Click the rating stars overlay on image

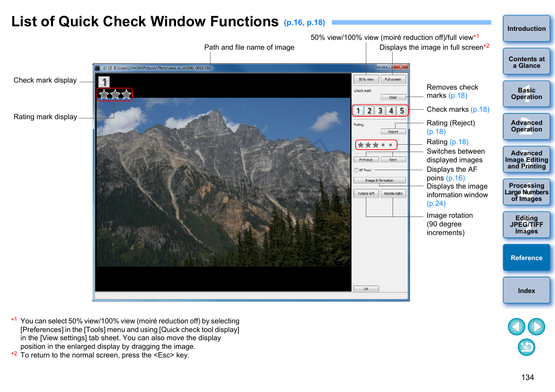click(x=115, y=95)
